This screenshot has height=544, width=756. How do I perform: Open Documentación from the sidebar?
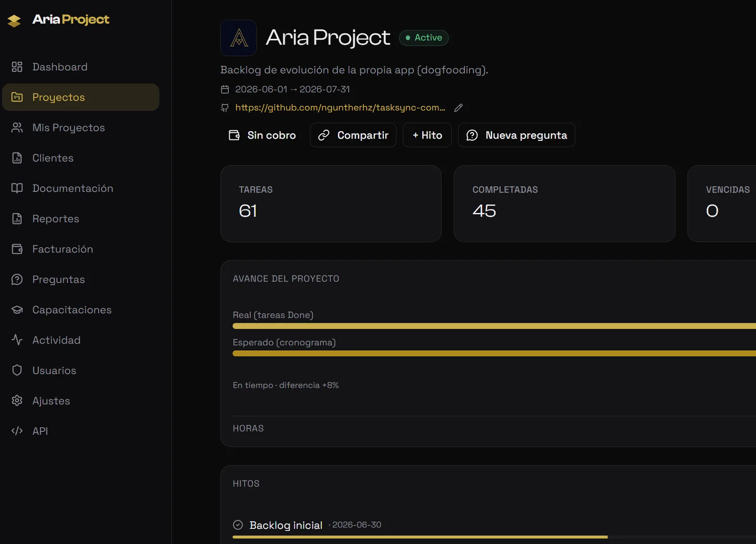tap(81, 188)
